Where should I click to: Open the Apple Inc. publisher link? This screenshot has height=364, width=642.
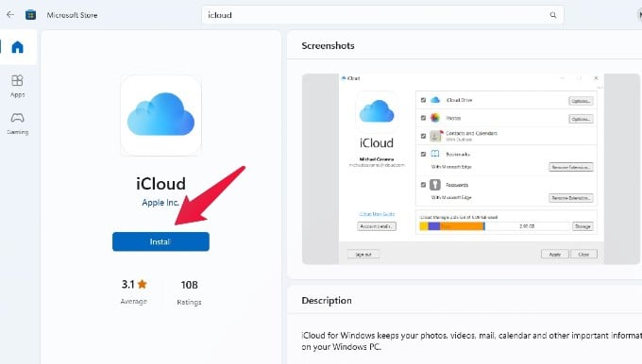pyautogui.click(x=160, y=203)
